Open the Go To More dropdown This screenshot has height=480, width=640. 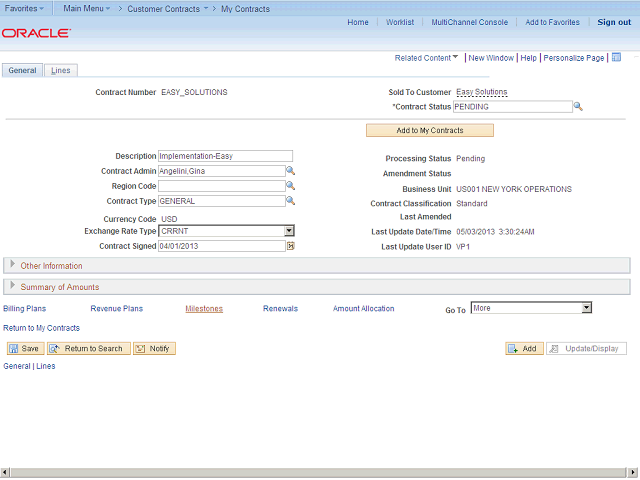587,308
